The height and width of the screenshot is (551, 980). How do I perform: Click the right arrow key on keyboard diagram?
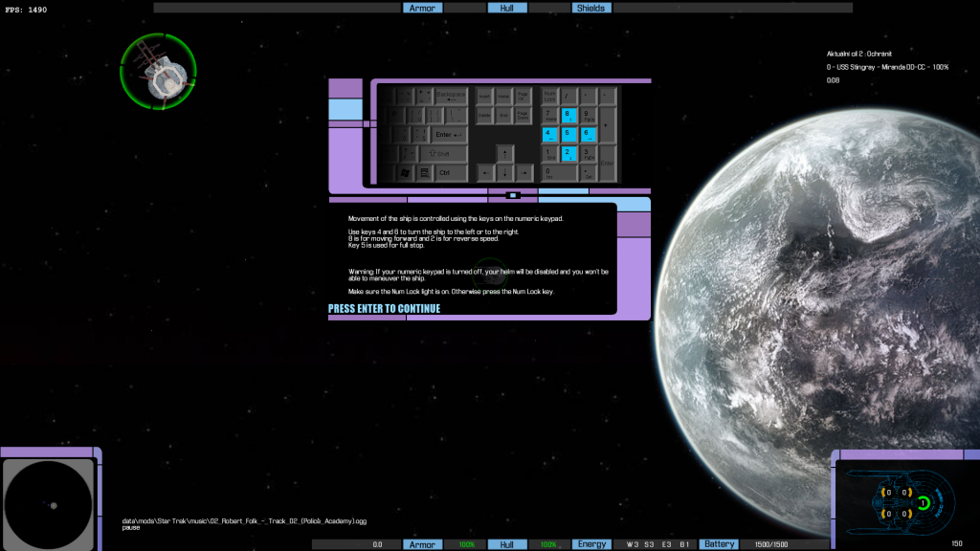pos(523,172)
